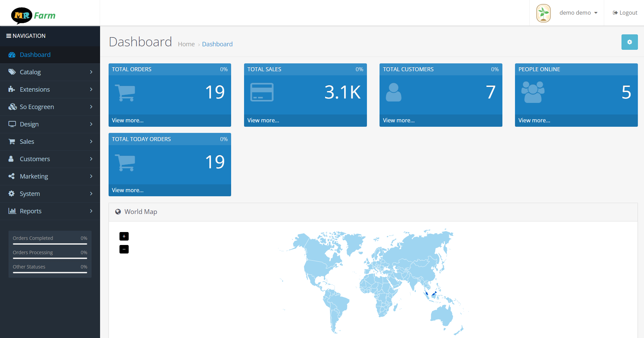Open the demo demo user dropdown
Viewport: 644px width, 338px height.
(x=578, y=13)
